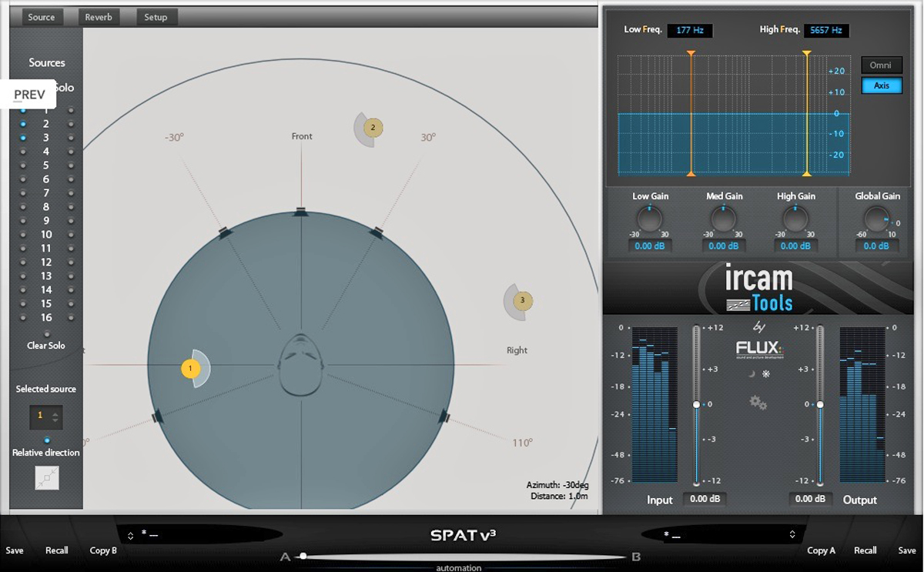The width and height of the screenshot is (924, 572).
Task: Click the Recall button next to Copy A
Action: (x=865, y=550)
